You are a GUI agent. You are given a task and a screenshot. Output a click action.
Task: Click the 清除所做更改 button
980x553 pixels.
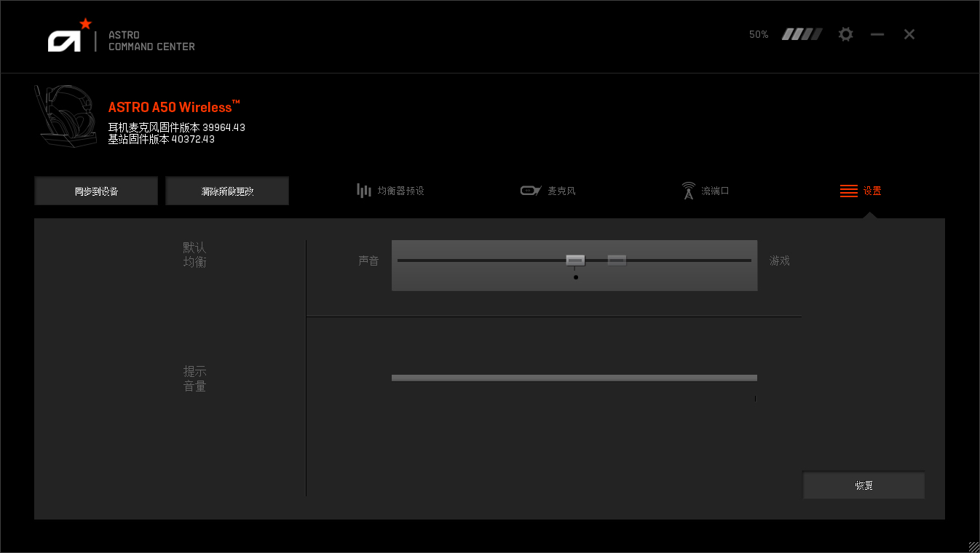point(227,191)
